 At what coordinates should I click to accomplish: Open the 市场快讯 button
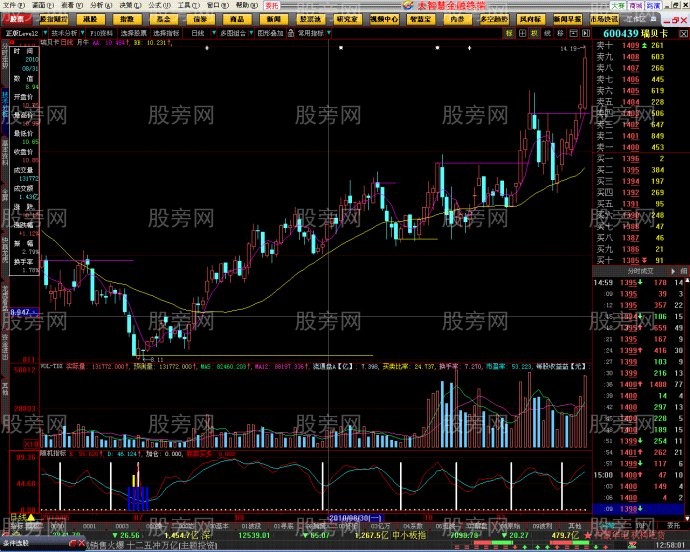tap(604, 19)
